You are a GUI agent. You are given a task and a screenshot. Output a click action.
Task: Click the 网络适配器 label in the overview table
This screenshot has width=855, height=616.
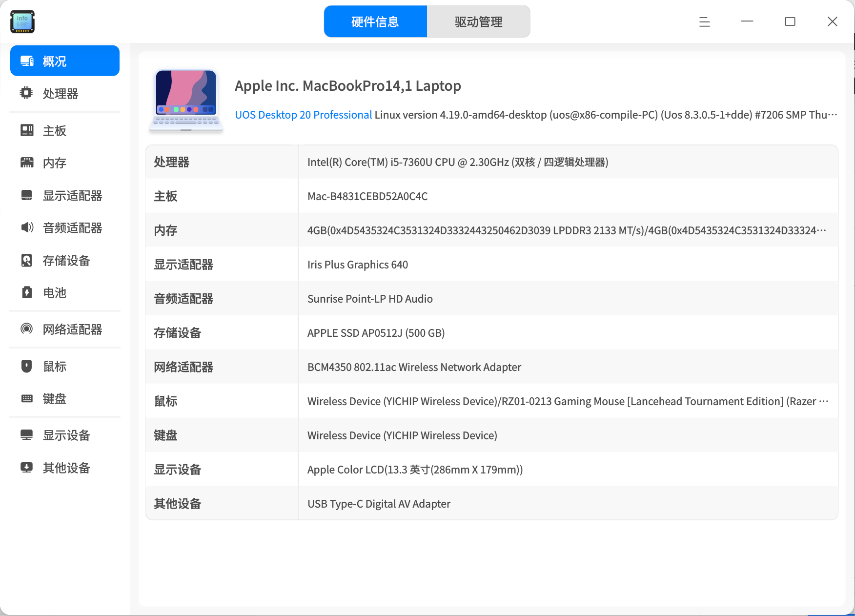(183, 367)
